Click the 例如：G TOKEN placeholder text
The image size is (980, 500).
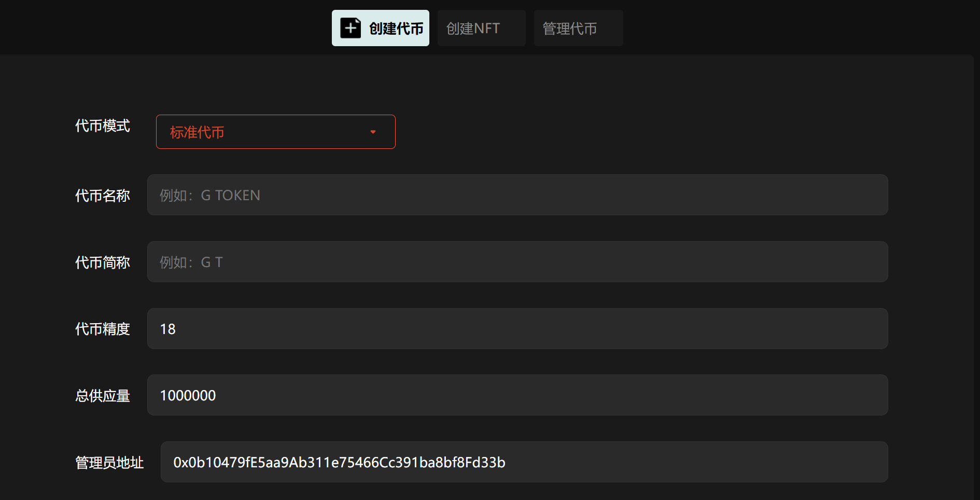[x=210, y=196]
